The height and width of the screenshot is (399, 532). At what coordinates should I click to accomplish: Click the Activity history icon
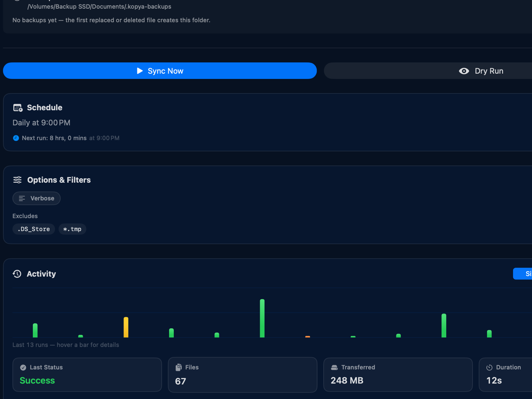coord(17,274)
